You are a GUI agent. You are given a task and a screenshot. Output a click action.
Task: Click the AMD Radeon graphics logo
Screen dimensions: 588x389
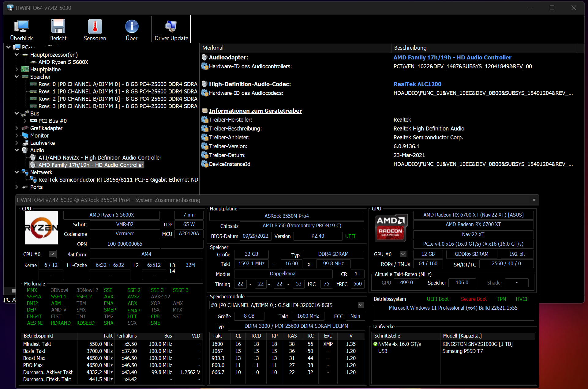tap(391, 228)
